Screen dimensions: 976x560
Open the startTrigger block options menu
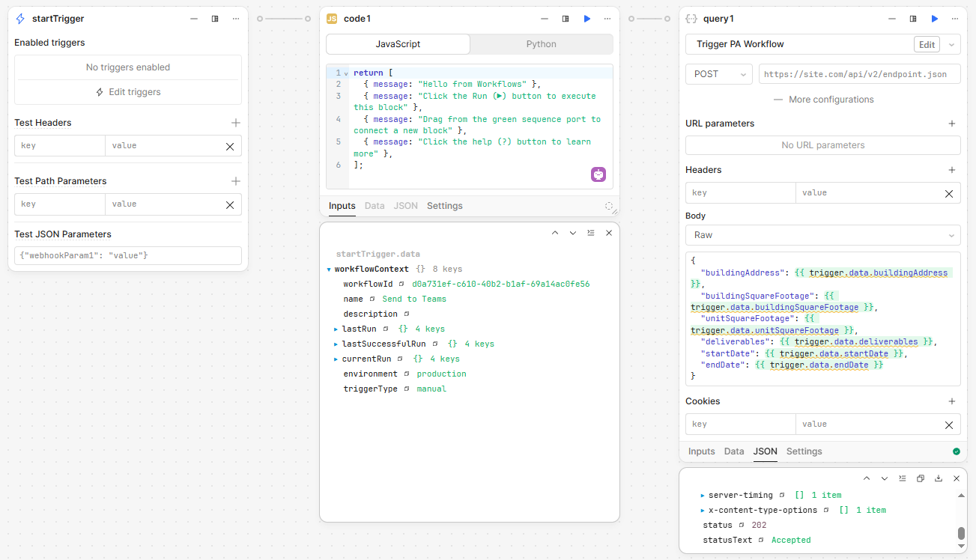236,19
